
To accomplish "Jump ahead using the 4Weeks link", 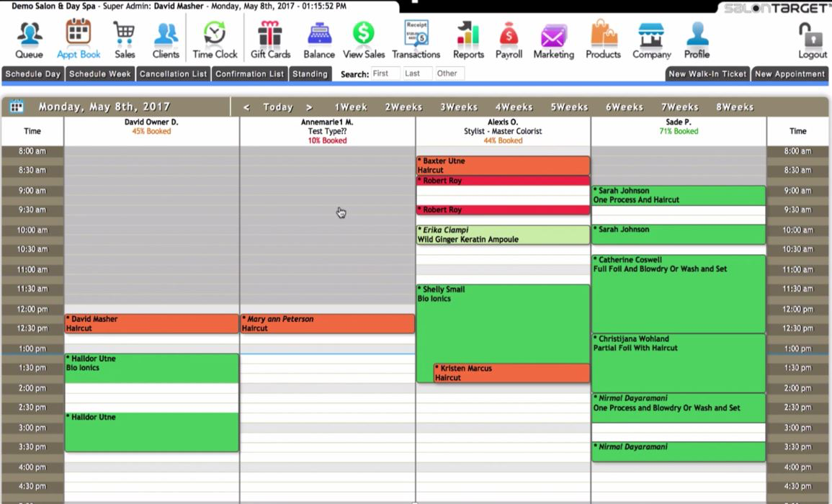I will (514, 106).
